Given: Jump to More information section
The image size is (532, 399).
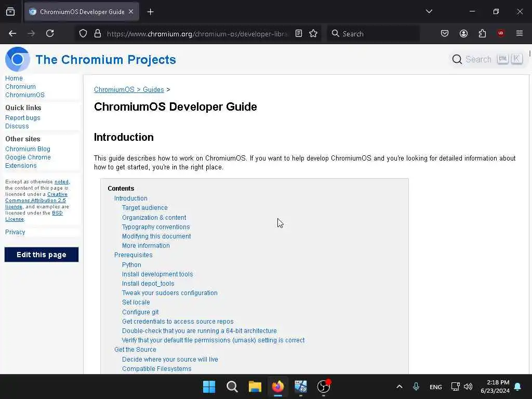Looking at the screenshot, I should [x=146, y=246].
